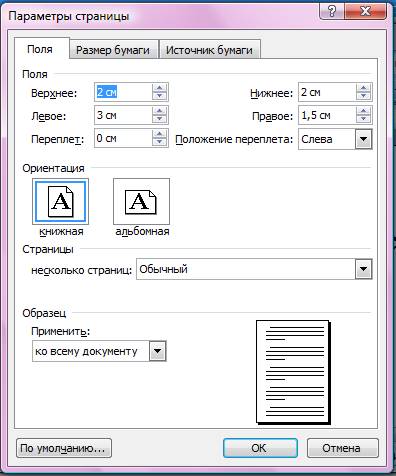The image size is (396, 476).
Task: Decrease the Переплет value with down arrow
Action: point(159,142)
